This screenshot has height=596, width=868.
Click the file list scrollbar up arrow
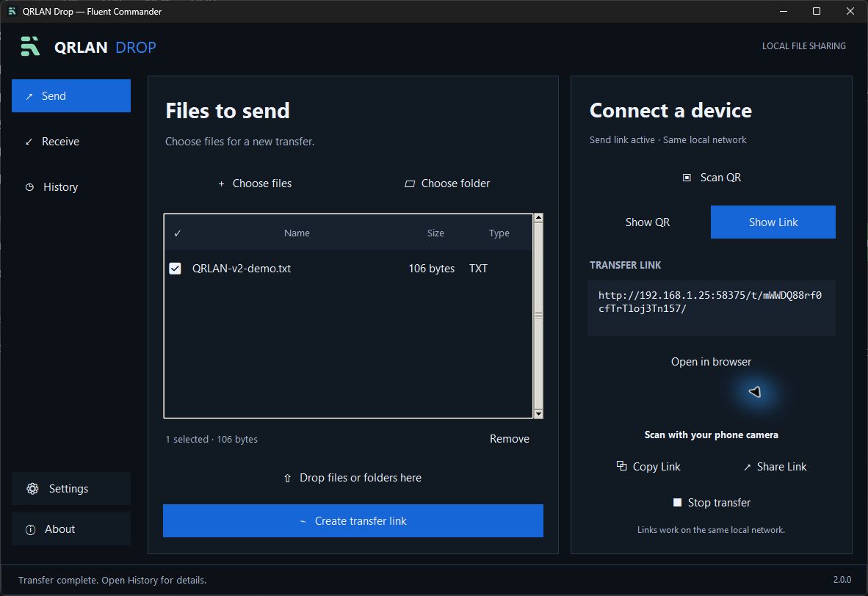pos(538,218)
